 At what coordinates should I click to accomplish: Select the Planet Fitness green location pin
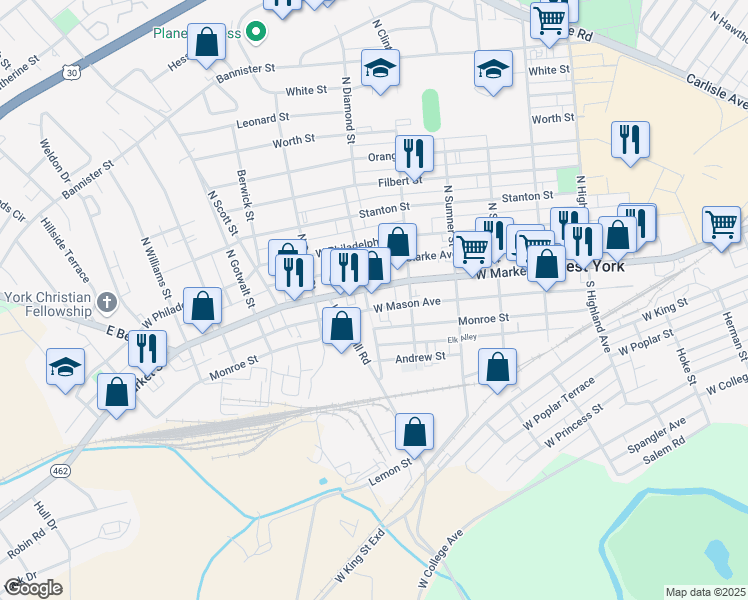(256, 32)
